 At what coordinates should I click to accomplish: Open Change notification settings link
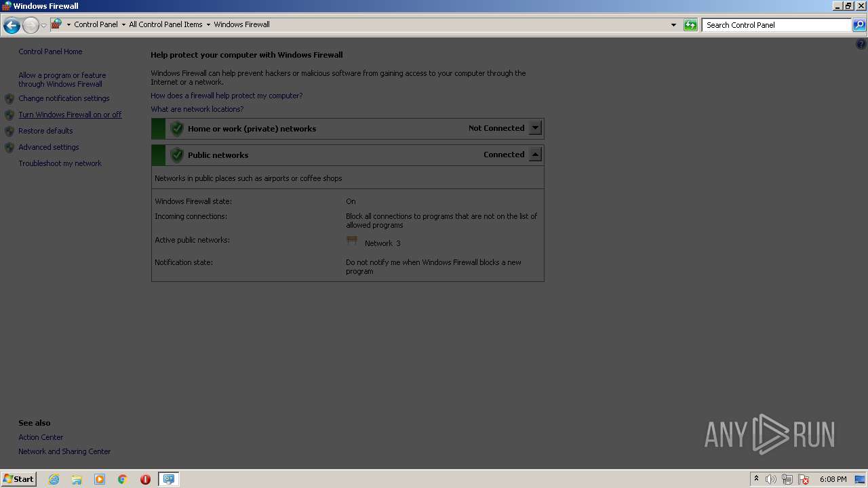tap(64, 98)
